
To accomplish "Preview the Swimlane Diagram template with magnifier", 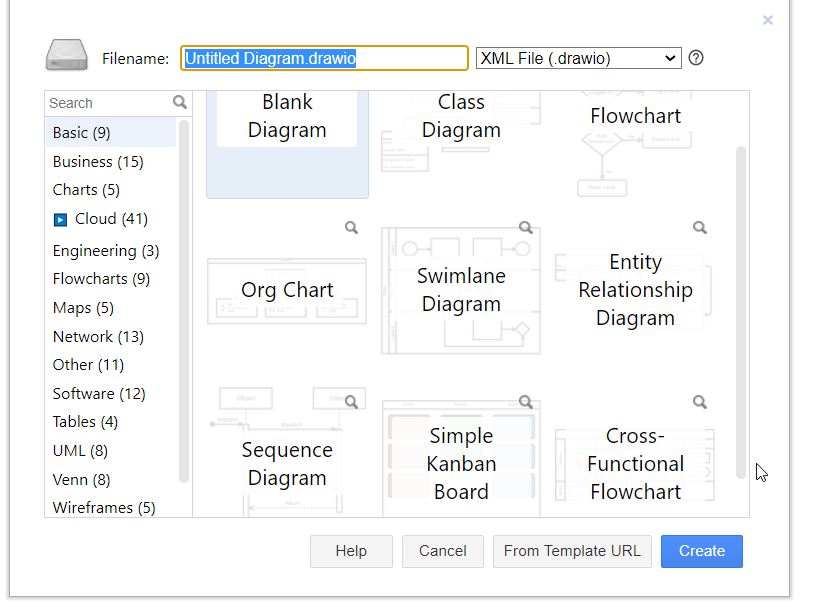I will pyautogui.click(x=525, y=228).
